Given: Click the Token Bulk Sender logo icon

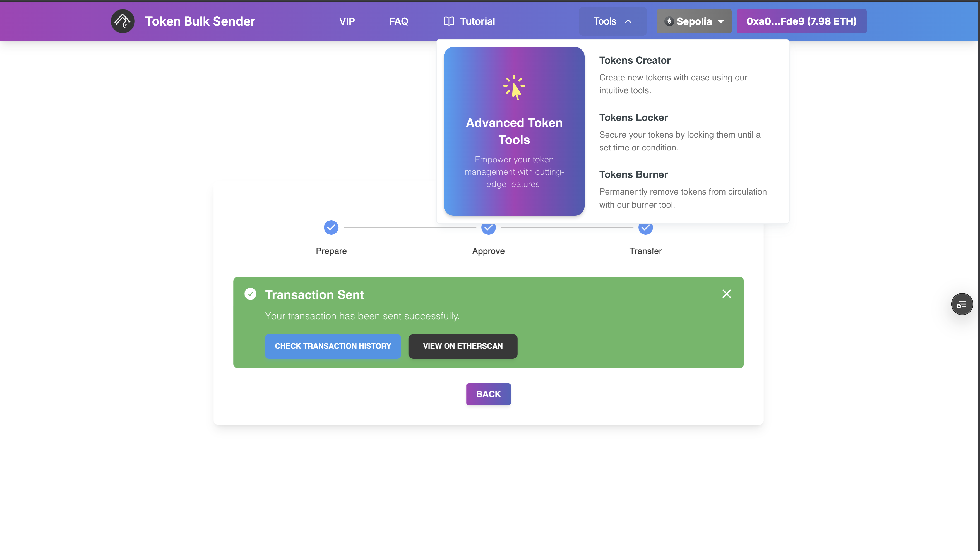Looking at the screenshot, I should coord(122,21).
